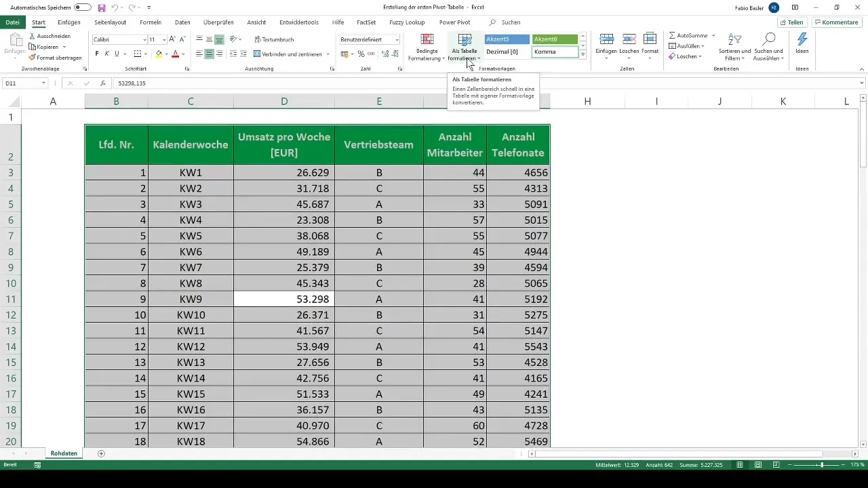868x488 pixels.
Task: Click the Teilen share button
Action: (x=791, y=22)
